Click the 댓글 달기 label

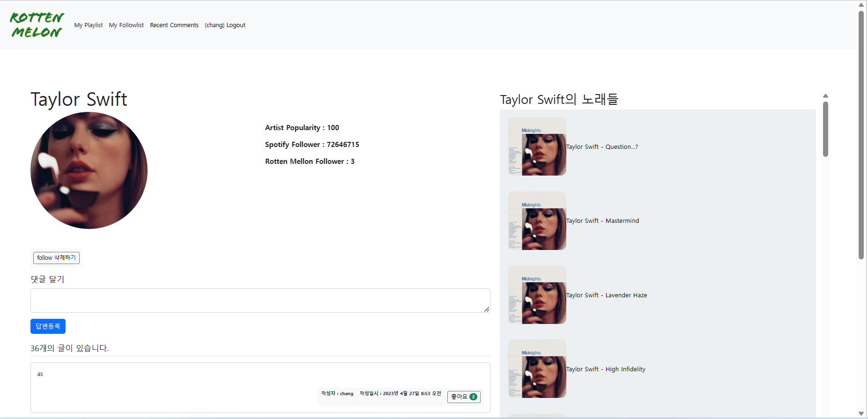[x=47, y=279]
